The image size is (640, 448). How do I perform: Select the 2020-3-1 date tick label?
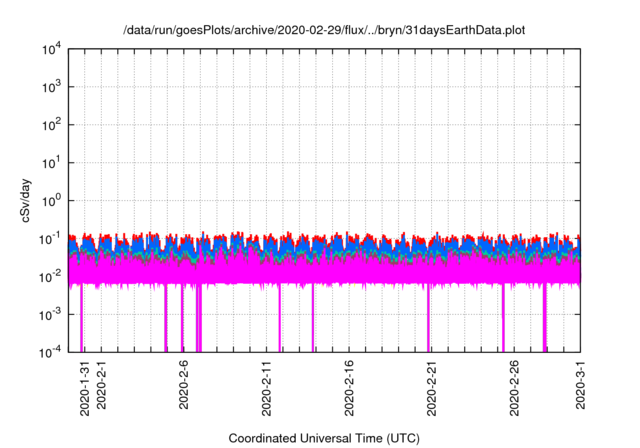coord(580,385)
